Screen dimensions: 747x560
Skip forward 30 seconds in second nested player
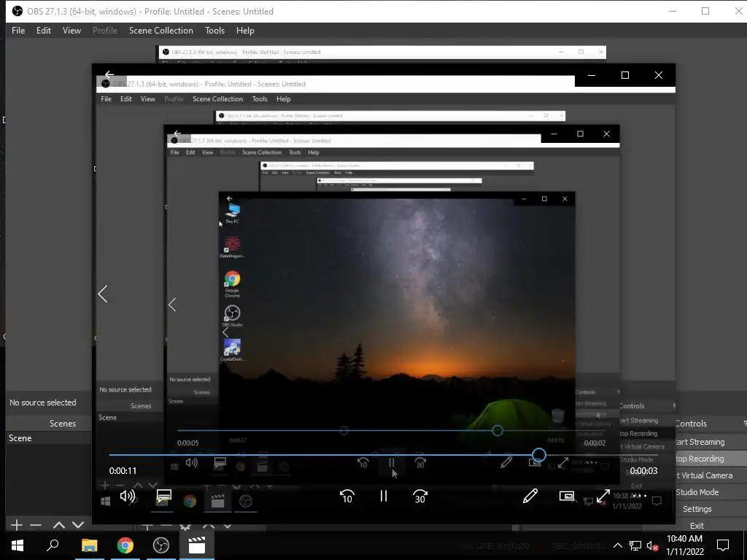(x=419, y=462)
